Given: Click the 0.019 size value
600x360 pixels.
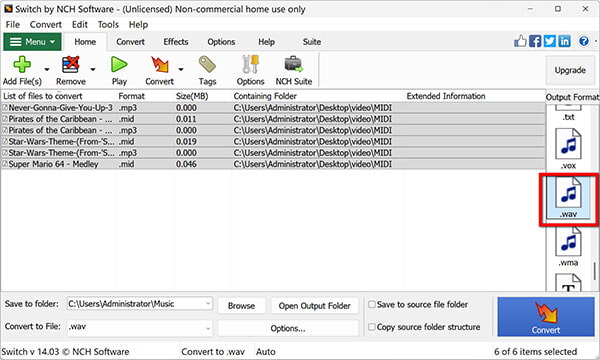Looking at the screenshot, I should 186,142.
